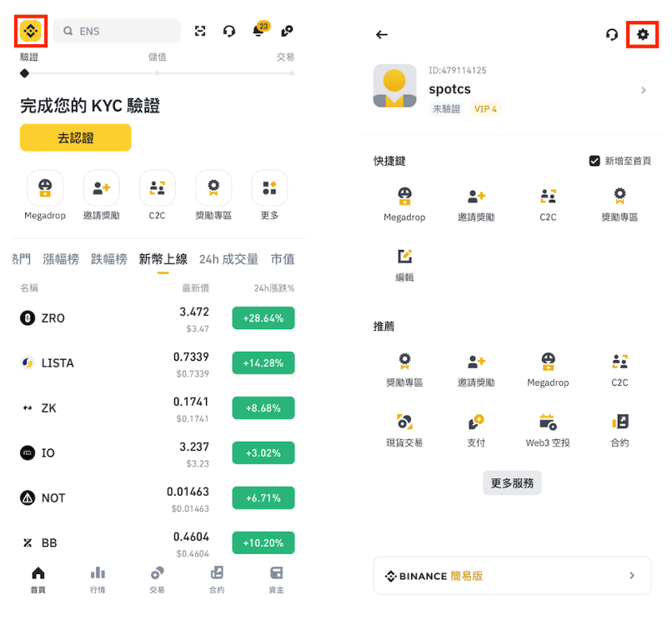Open notifications bell with 23 badge

click(x=259, y=30)
